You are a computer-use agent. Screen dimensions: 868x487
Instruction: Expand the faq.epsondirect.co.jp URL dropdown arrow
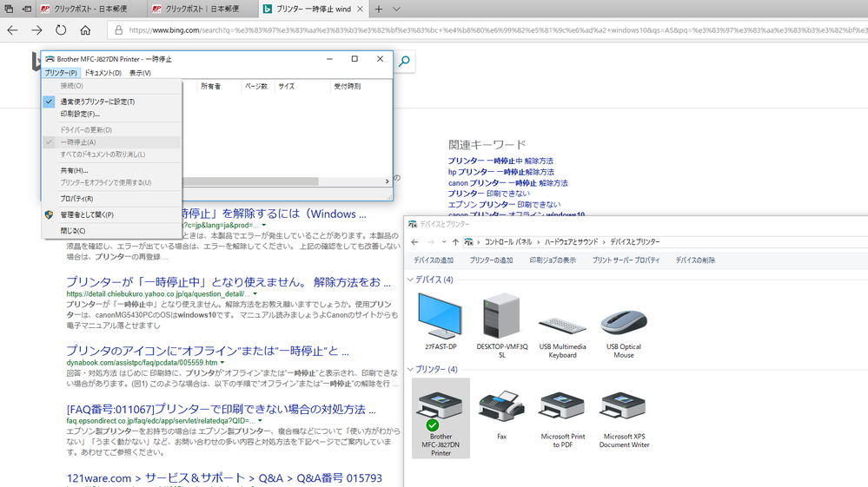260,421
